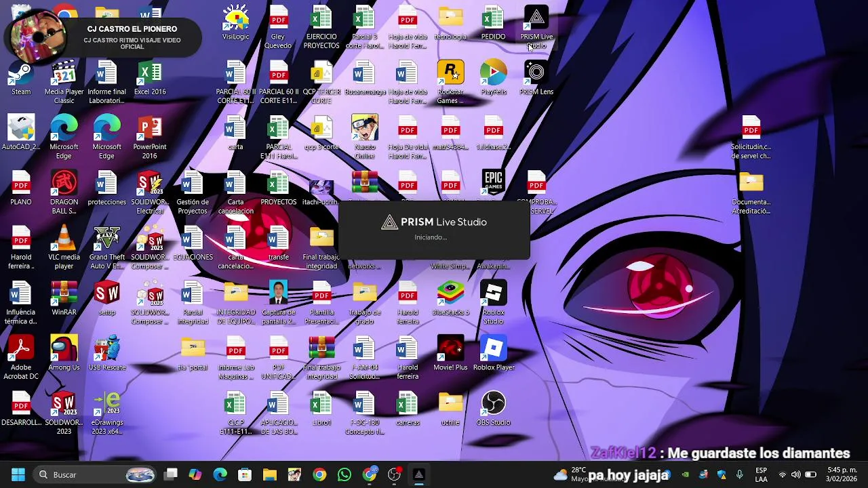Select the Informe final Laboratori document
This screenshot has height=488, width=868.
tap(107, 82)
